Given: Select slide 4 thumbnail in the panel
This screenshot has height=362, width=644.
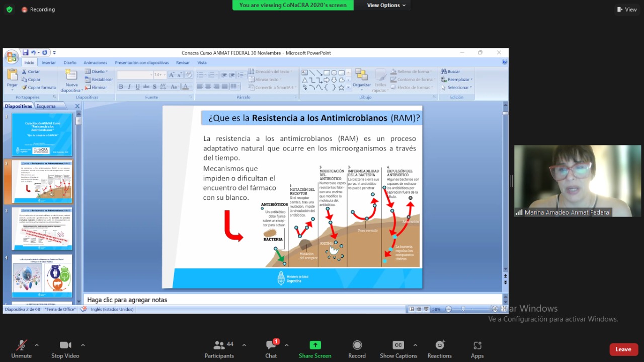Looking at the screenshot, I should pos(42,276).
